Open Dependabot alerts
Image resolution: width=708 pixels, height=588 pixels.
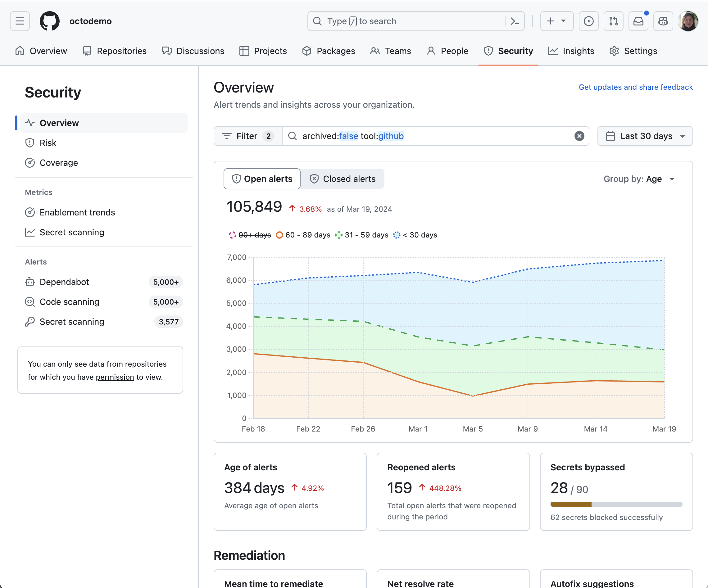104,282
